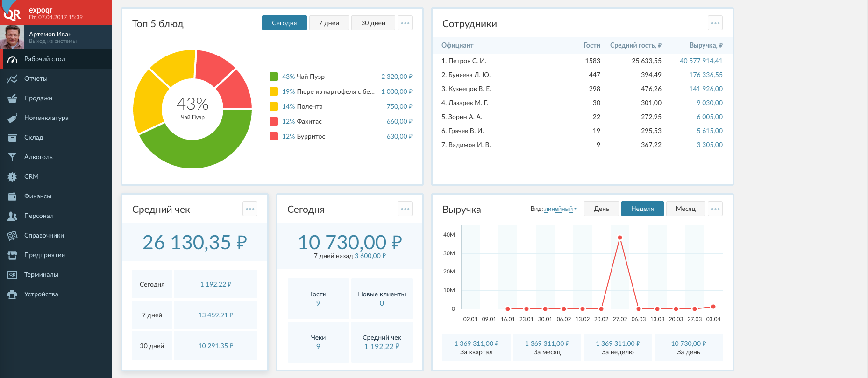Click the peak data point on revenue chart
Image resolution: width=868 pixels, height=378 pixels.
[x=620, y=238]
